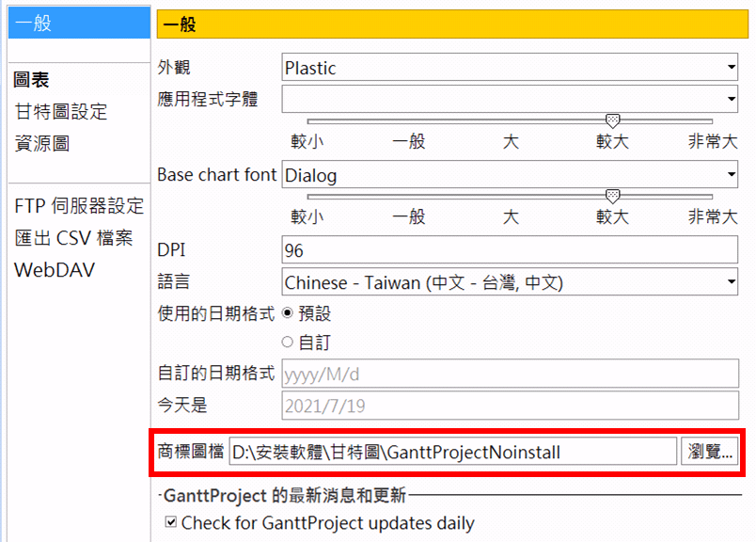Click the 自訂的日期格式 text field
The height and width of the screenshot is (542, 756).
(x=510, y=375)
